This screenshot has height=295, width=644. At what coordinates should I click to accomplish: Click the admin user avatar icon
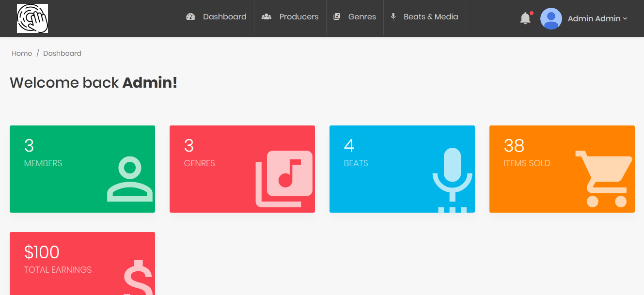551,18
